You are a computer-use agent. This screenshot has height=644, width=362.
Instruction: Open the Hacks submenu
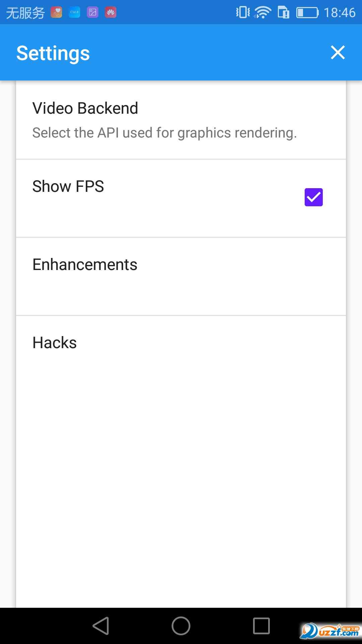tap(181, 343)
